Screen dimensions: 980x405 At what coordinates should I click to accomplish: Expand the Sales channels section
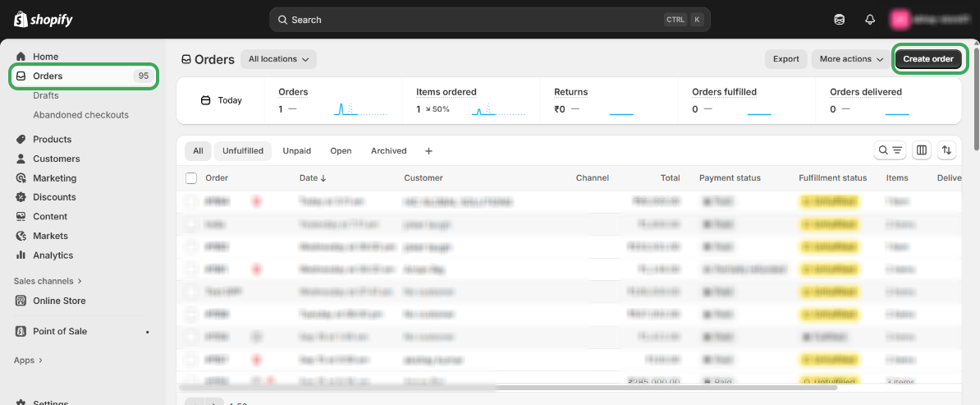pyautogui.click(x=48, y=281)
